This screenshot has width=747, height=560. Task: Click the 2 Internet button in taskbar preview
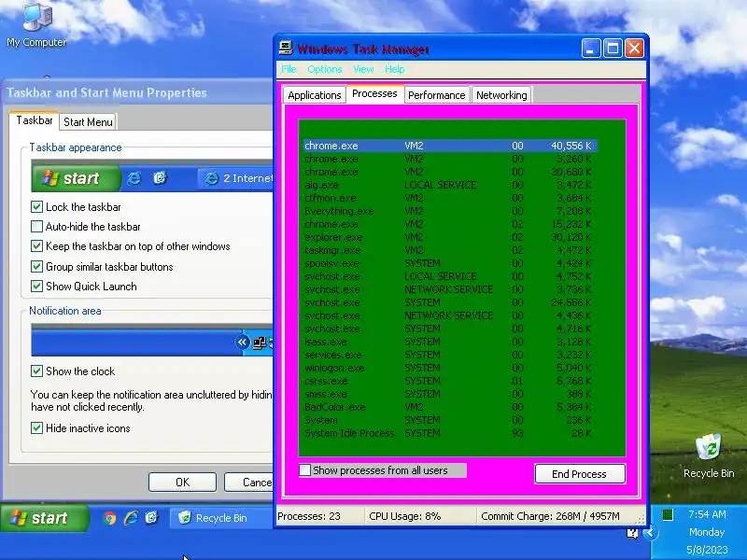(x=236, y=178)
